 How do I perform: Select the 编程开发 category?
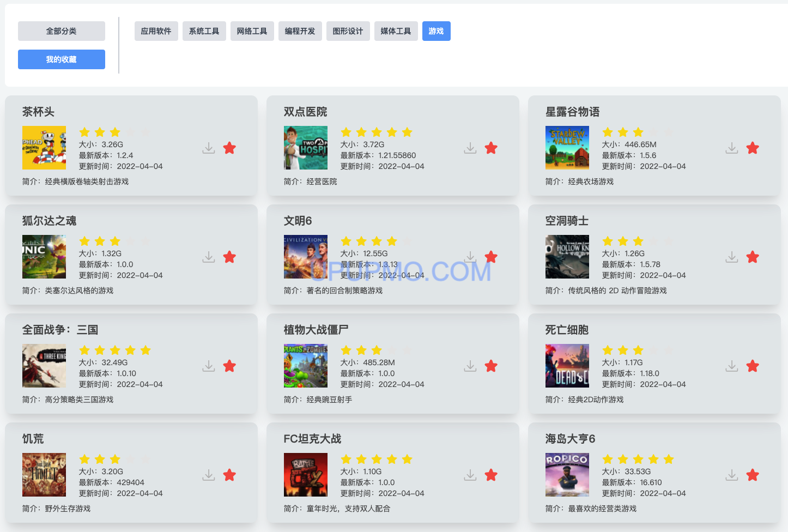(x=300, y=31)
